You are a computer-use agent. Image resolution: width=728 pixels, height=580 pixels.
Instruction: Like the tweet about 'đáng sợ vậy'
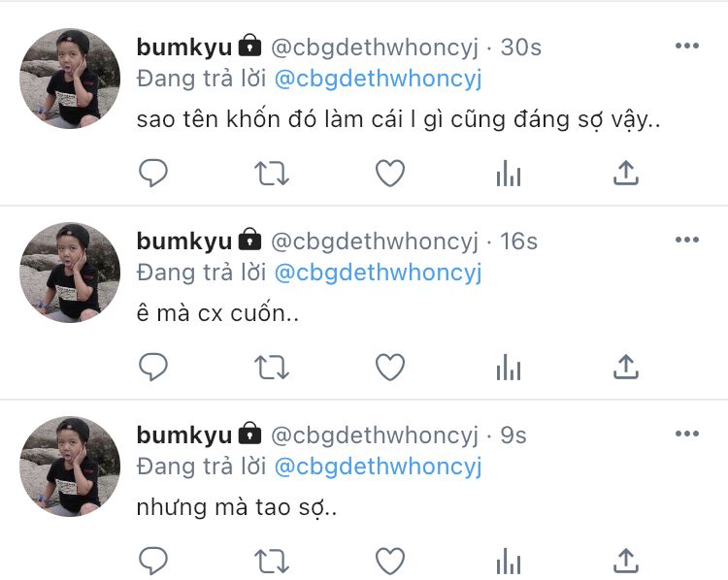pos(390,173)
